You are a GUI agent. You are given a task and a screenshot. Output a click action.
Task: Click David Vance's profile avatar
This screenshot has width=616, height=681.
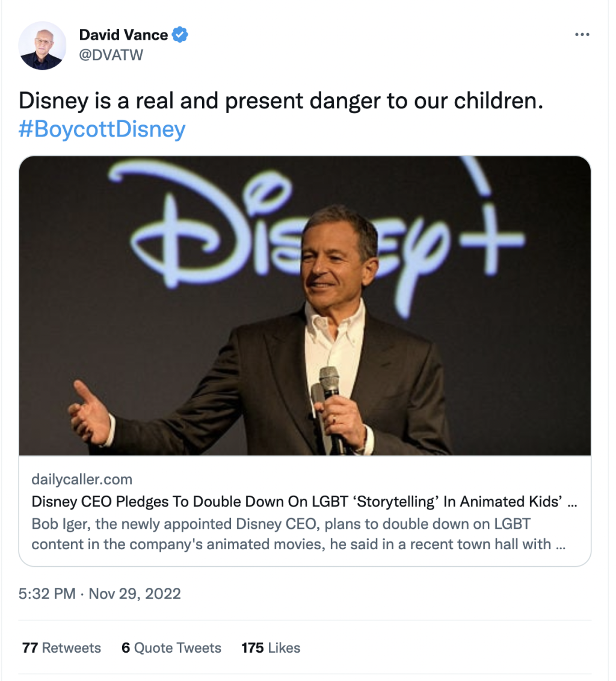pyautogui.click(x=42, y=46)
